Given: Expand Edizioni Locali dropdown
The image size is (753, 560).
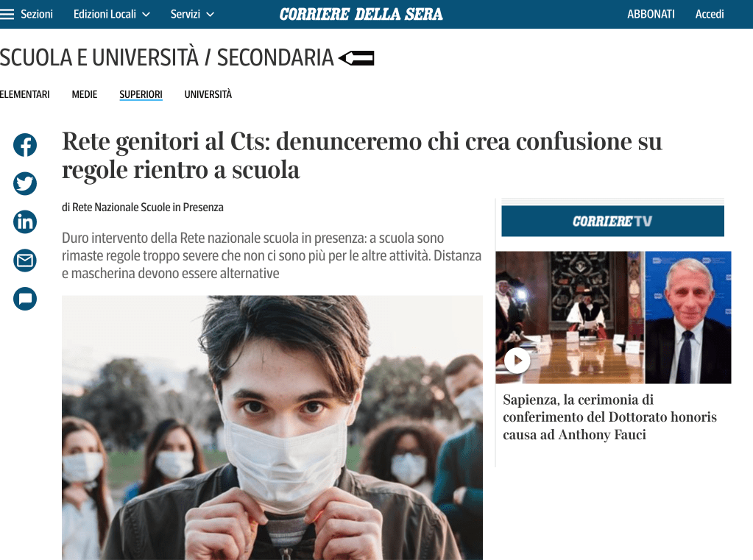Looking at the screenshot, I should 111,15.
